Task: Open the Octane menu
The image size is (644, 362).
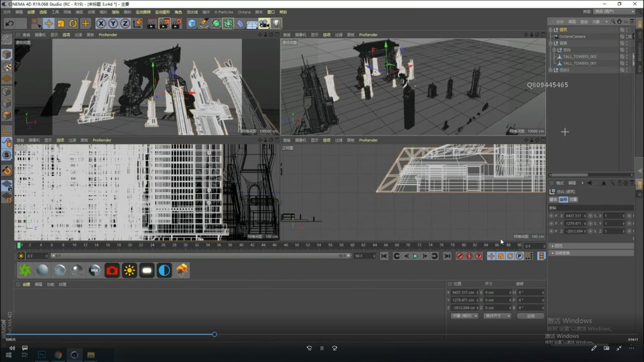Action: pyautogui.click(x=244, y=12)
